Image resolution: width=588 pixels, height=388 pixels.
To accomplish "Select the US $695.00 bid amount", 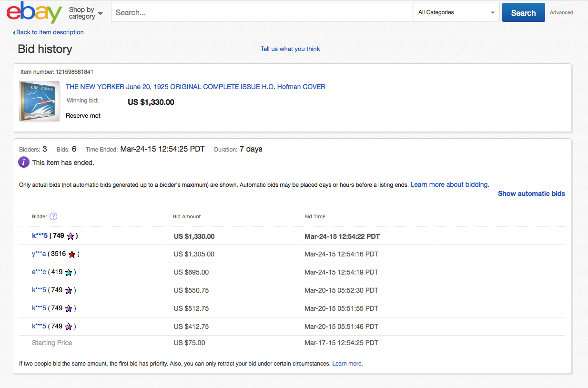I will coord(191,272).
